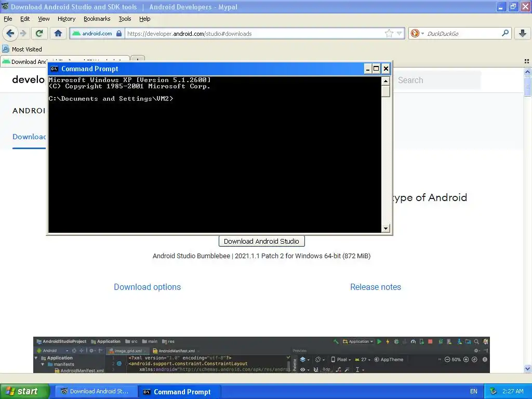Click the Android Studio screenshot image
This screenshot has height=399, width=532.
pos(262,354)
